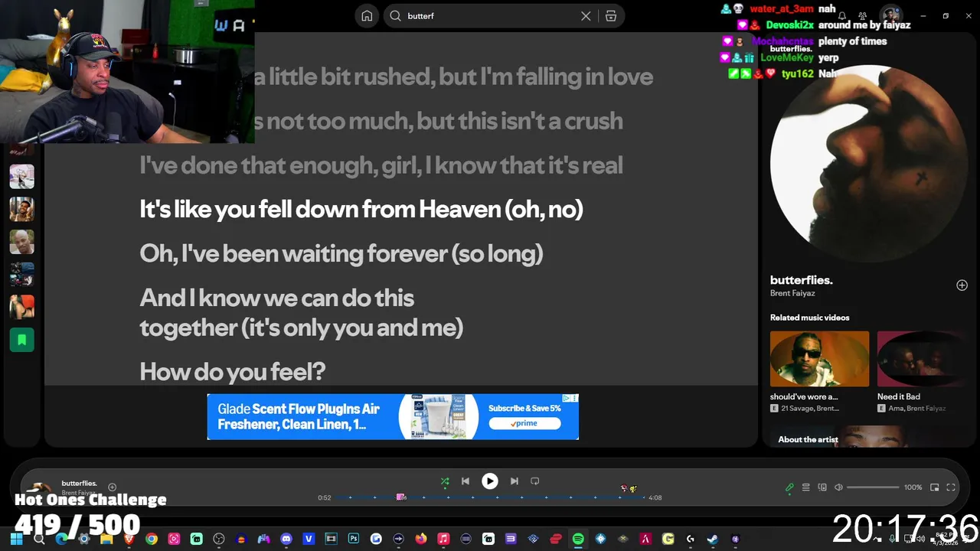Open Brent Faiyaz artist link under butterflies.

[x=792, y=293]
